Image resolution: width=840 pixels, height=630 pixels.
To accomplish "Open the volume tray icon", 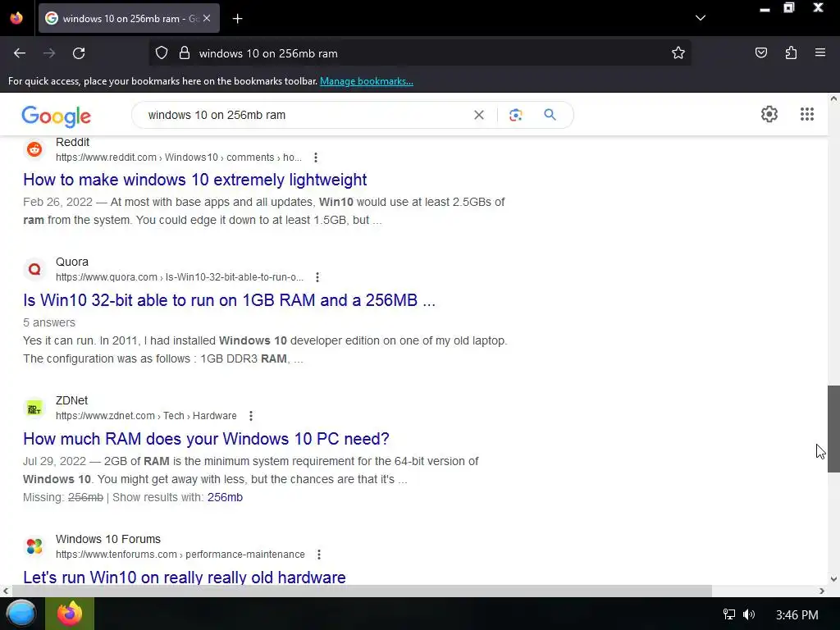I will tap(749, 614).
